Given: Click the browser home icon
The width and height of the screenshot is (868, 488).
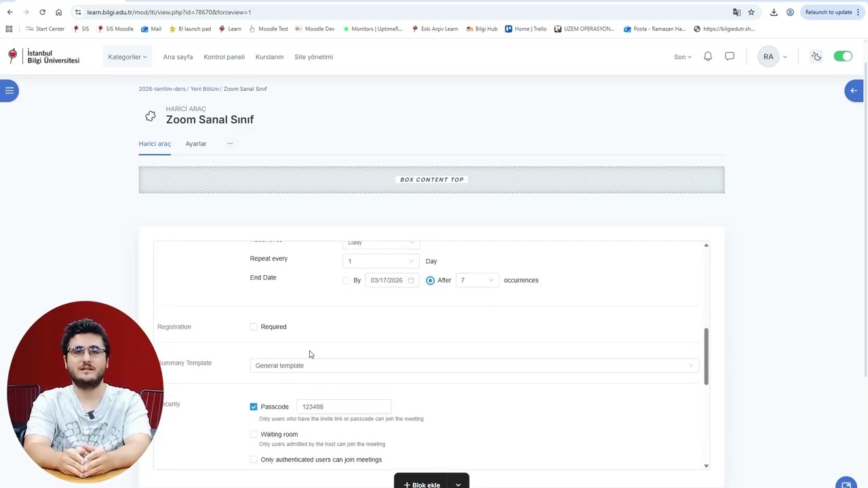Looking at the screenshot, I should coord(58,12).
